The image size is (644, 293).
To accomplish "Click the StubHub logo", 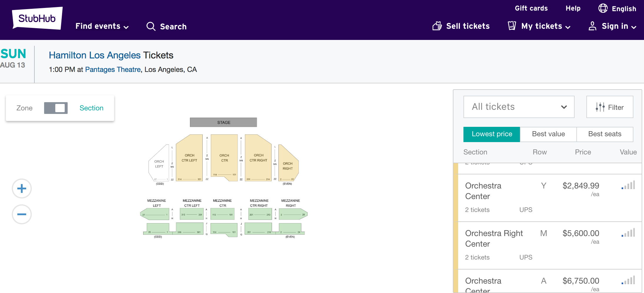I will click(x=37, y=18).
